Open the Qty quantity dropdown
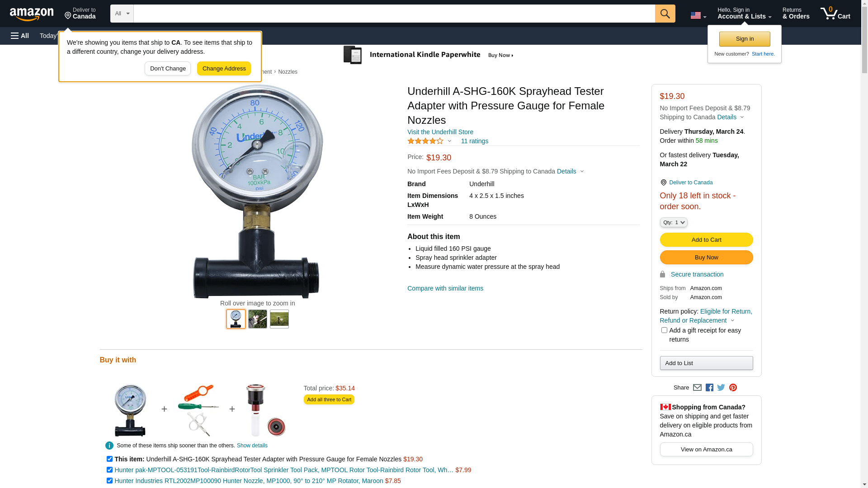The height and width of the screenshot is (488, 868). click(674, 222)
